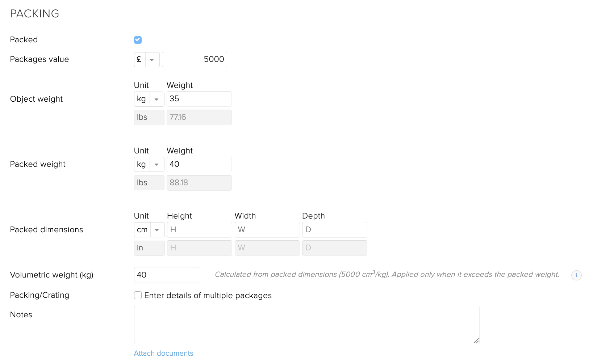This screenshot has height=364, width=597.
Task: Click the Packed weight lbs converted field
Action: (x=199, y=183)
